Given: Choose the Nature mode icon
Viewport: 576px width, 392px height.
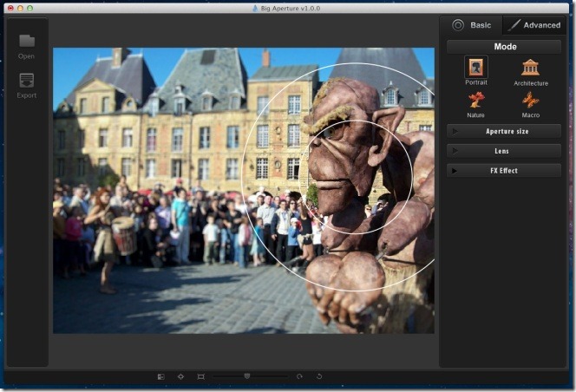Looking at the screenshot, I should click(x=475, y=100).
